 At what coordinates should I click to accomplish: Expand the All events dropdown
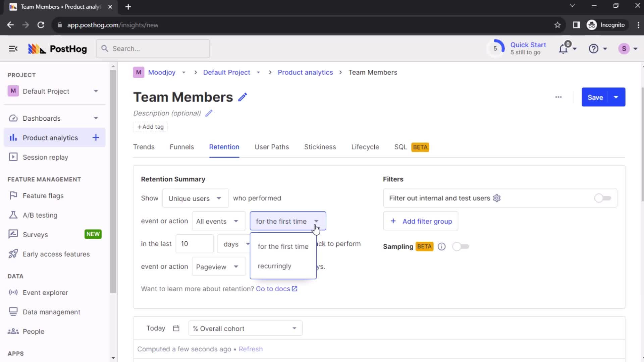coord(216,221)
